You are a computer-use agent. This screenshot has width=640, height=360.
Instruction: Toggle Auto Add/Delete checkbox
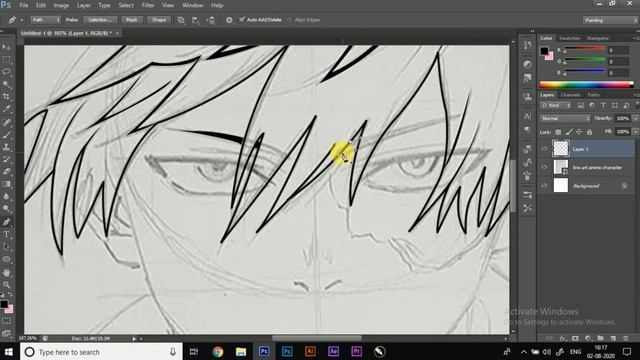point(242,20)
